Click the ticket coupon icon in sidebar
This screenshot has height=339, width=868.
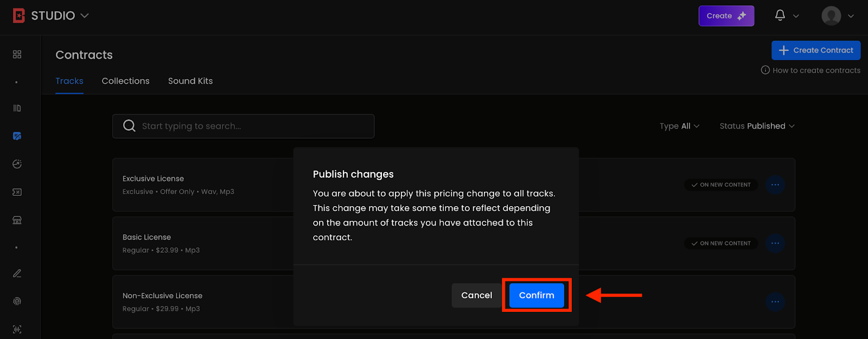point(17,192)
